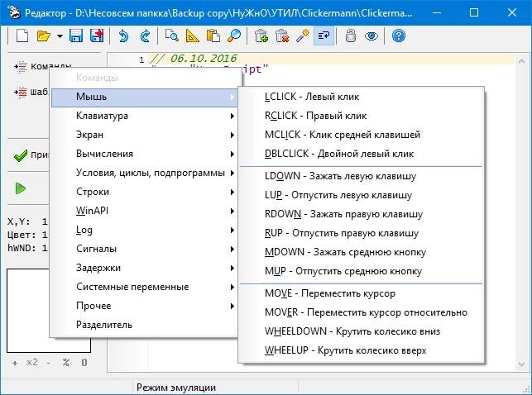Click the clipboard paste icon
This screenshot has width=532, height=395.
pos(213,36)
